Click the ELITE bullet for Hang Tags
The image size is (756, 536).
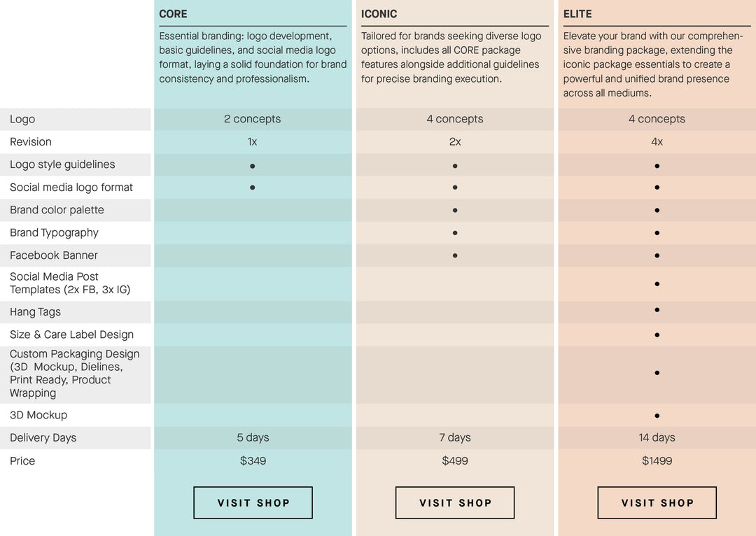pyautogui.click(x=657, y=310)
